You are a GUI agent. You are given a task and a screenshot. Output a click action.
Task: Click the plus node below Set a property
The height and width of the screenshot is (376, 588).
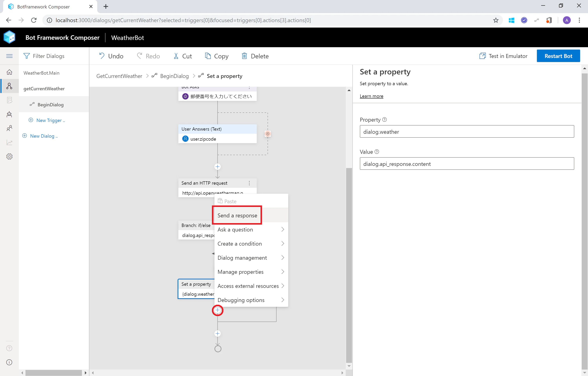pyautogui.click(x=217, y=310)
